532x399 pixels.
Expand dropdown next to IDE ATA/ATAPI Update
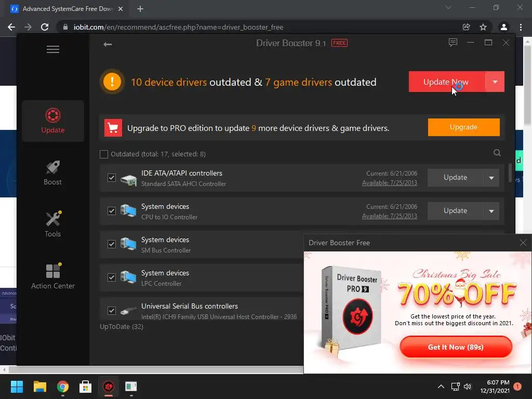pos(491,178)
